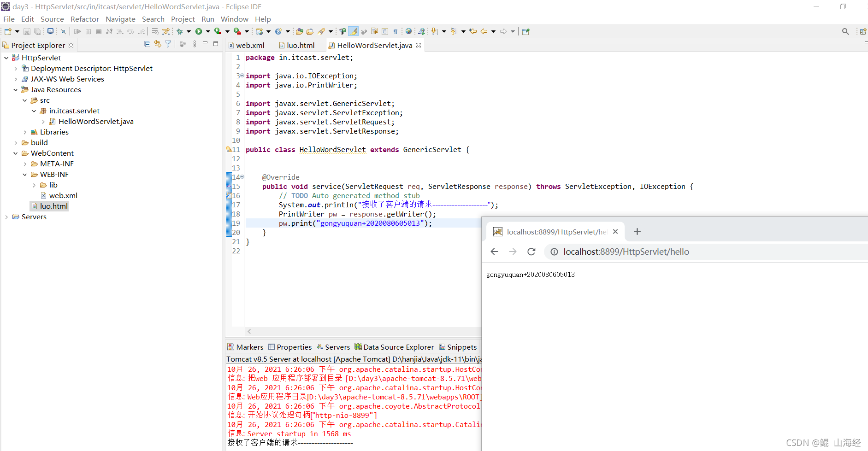Click the Pin Editor icon

(x=526, y=31)
